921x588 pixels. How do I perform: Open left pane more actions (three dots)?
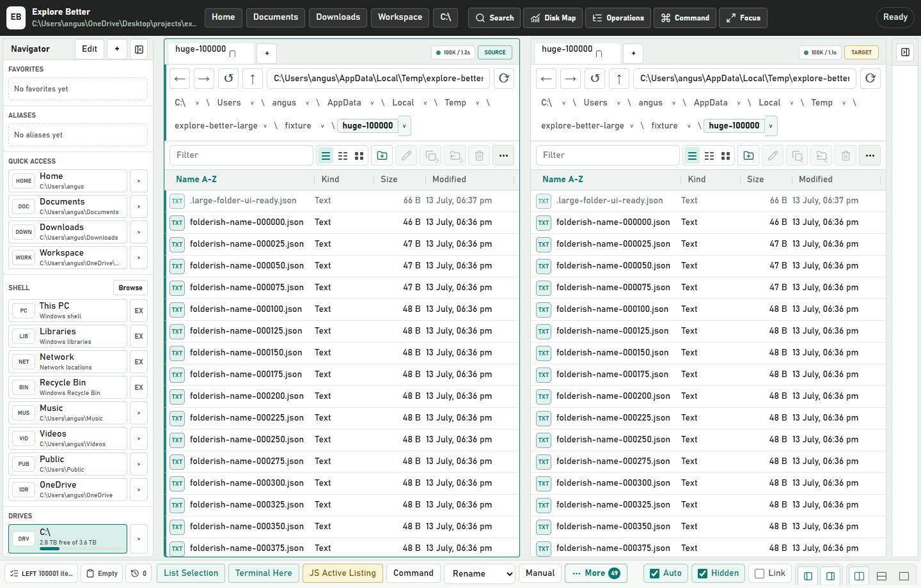coord(503,155)
